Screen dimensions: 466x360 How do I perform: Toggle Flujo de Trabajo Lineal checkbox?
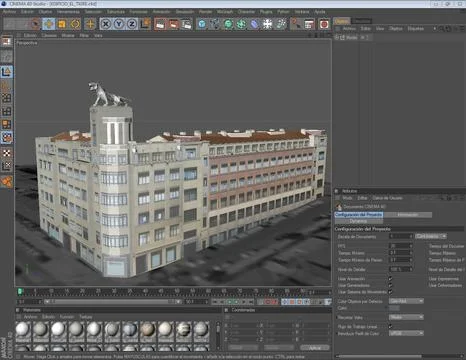(x=390, y=327)
